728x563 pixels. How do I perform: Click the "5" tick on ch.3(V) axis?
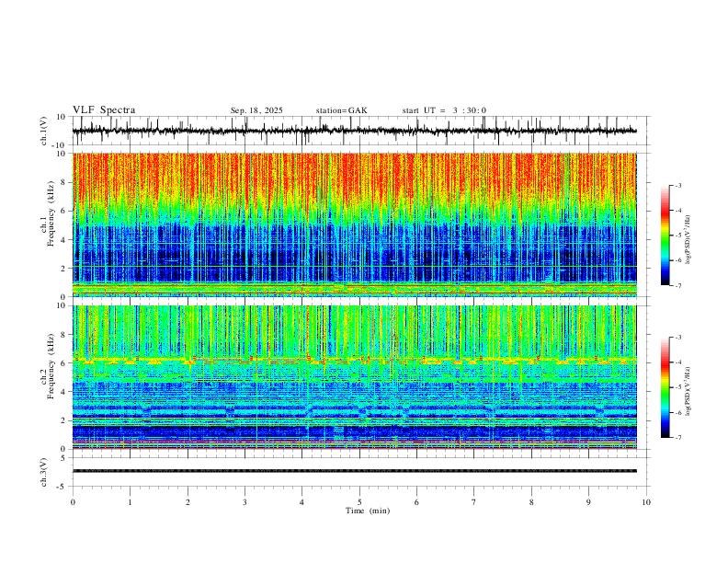click(x=63, y=457)
